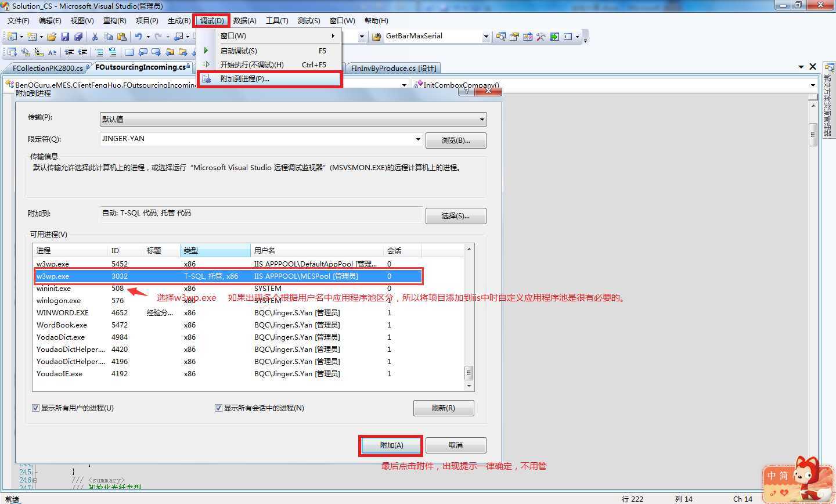The height and width of the screenshot is (504, 836).
Task: Open the Command Window icon dropdown arrow
Action: click(577, 37)
